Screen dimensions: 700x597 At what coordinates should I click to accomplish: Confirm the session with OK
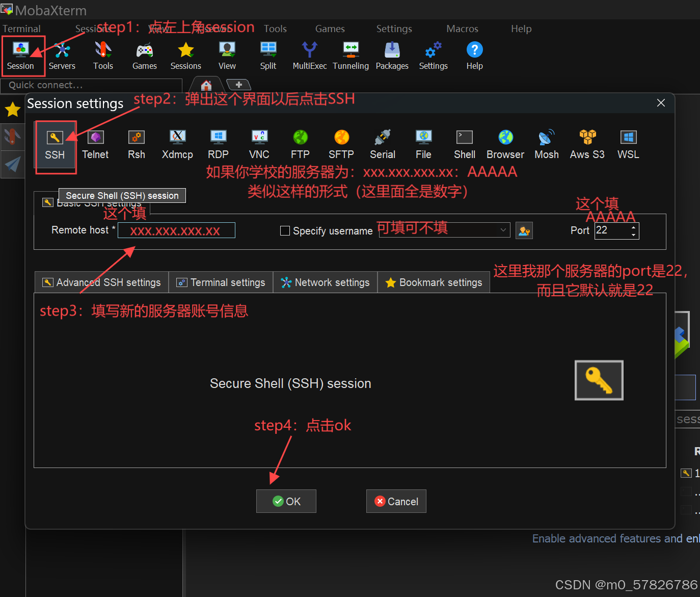286,501
